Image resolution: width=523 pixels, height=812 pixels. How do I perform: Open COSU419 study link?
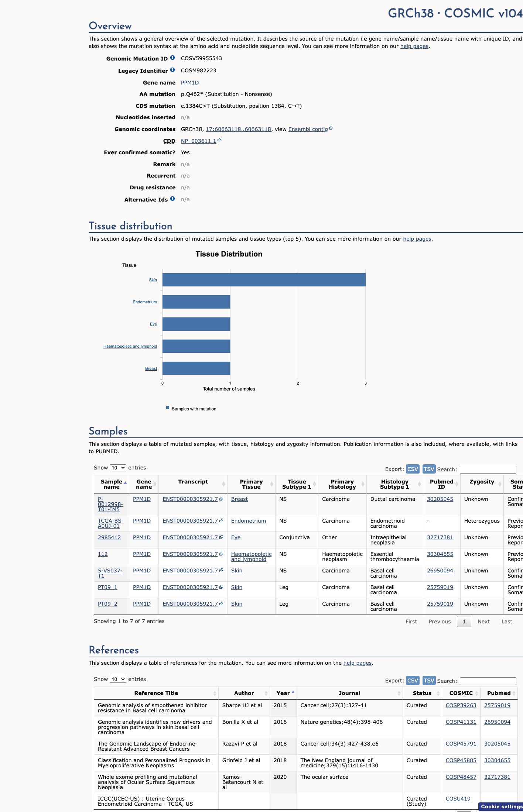(x=458, y=799)
